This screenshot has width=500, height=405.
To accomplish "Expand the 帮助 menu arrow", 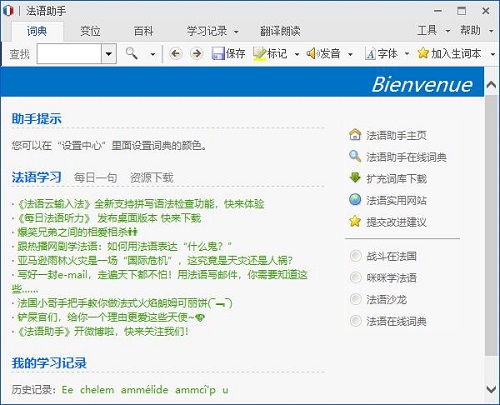I will click(491, 31).
